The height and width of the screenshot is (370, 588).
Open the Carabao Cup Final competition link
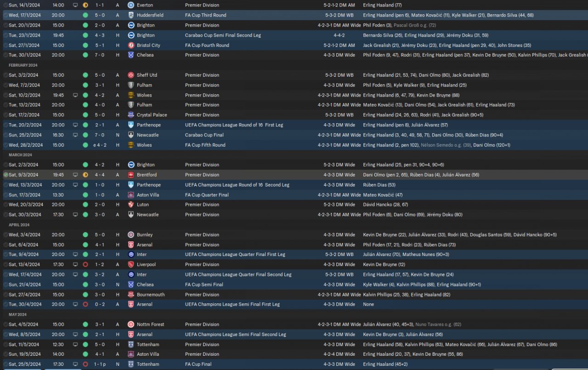[x=204, y=135]
